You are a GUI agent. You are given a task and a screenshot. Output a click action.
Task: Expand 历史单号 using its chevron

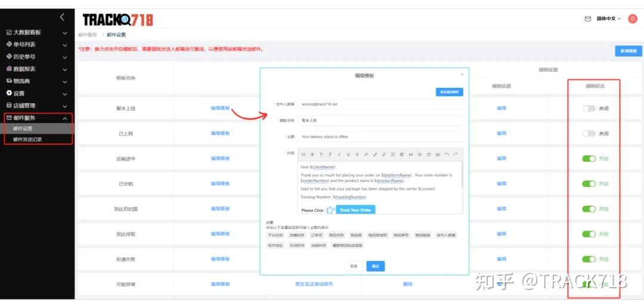point(65,57)
